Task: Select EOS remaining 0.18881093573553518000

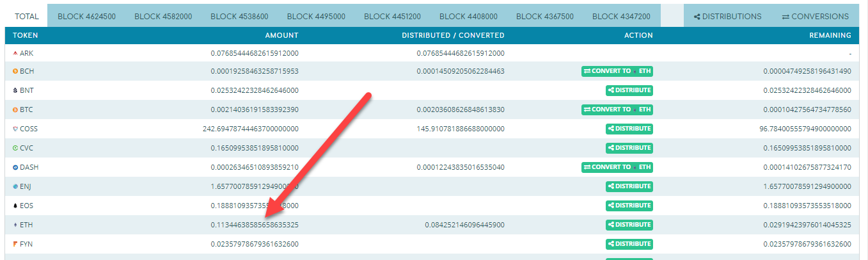Action: (x=807, y=206)
